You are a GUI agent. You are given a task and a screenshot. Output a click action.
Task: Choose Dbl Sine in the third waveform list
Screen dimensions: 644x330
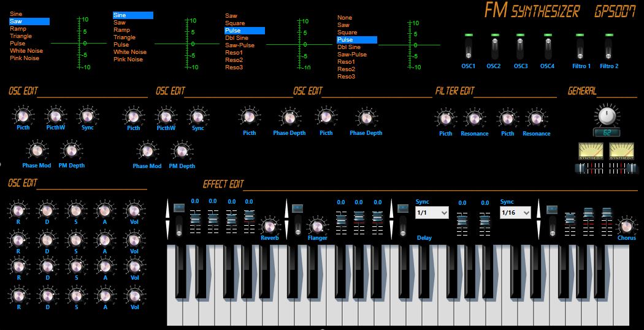pyautogui.click(x=236, y=38)
